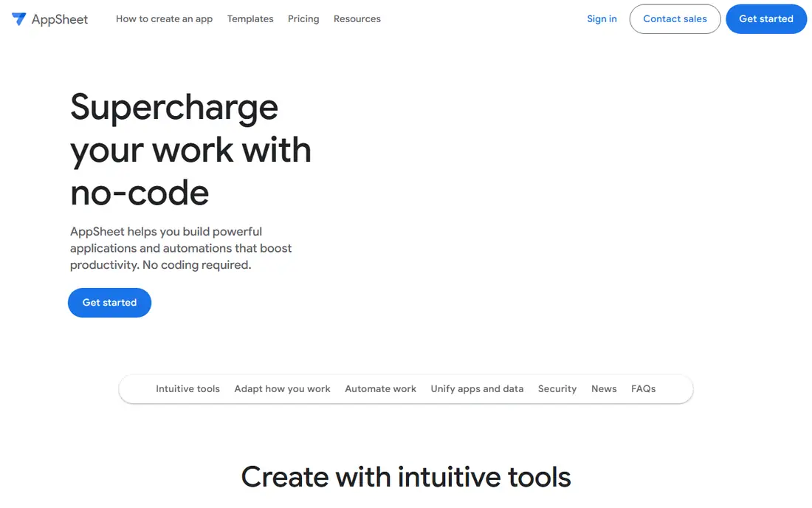Viewport: 812px width, 508px height.
Task: Jump to Adapt how you work section
Action: 282,389
